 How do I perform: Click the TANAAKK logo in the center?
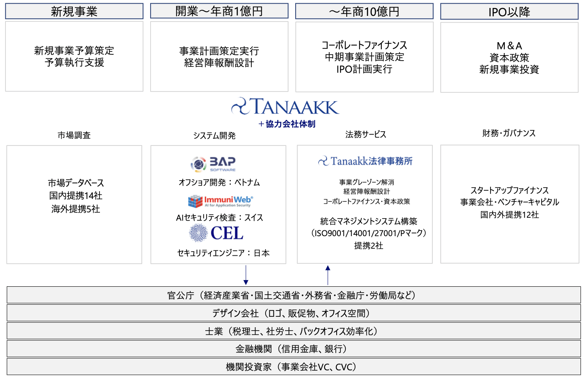(285, 107)
